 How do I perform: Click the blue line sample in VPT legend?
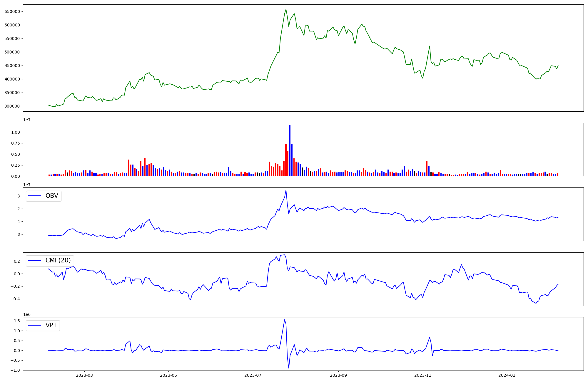point(34,325)
